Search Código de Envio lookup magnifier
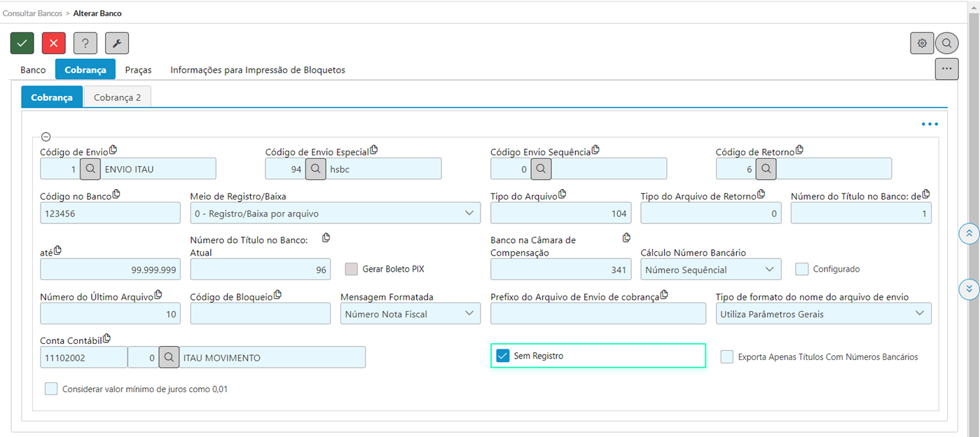 (90, 169)
